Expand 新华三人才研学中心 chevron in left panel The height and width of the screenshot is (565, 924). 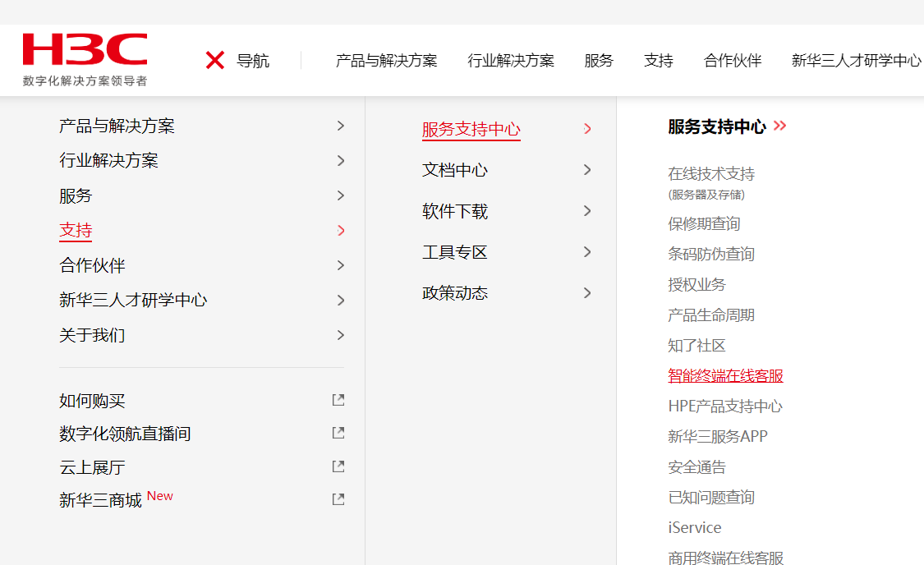coord(341,301)
